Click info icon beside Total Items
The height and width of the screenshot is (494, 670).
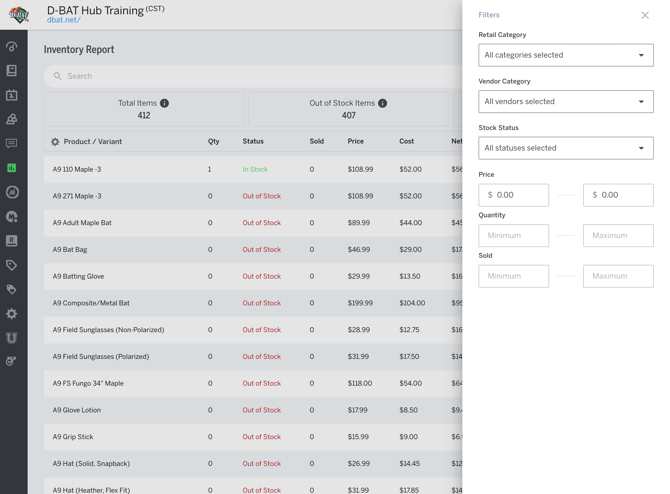point(165,103)
